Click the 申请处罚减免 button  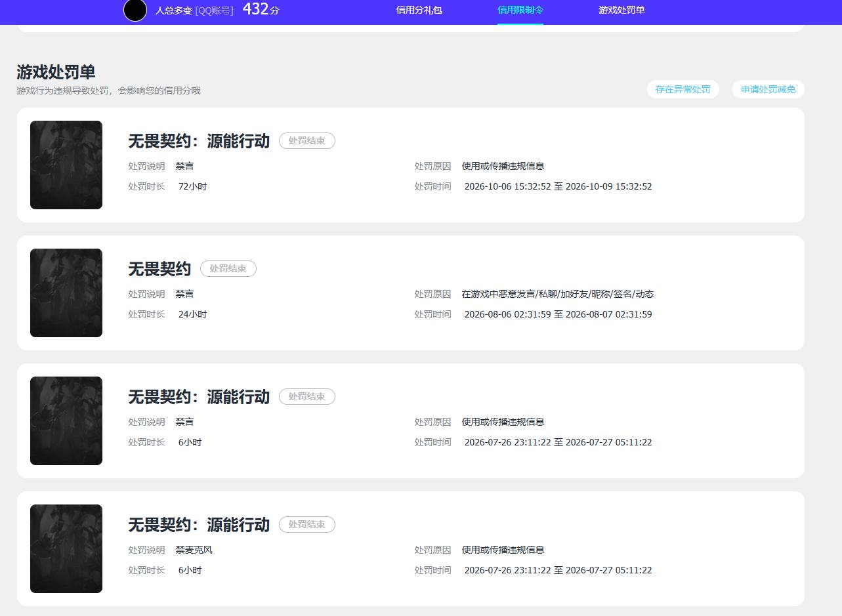pos(768,89)
